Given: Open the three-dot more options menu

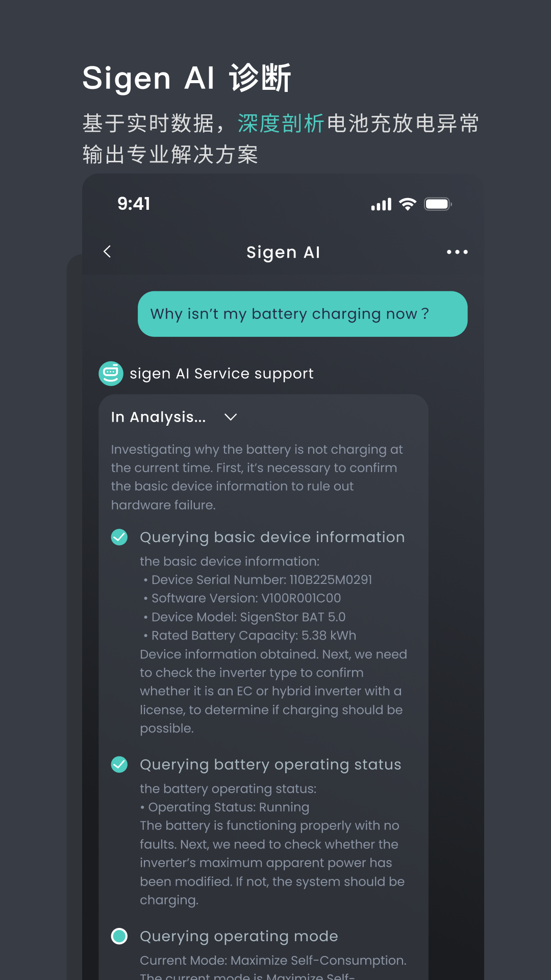Looking at the screenshot, I should [457, 252].
